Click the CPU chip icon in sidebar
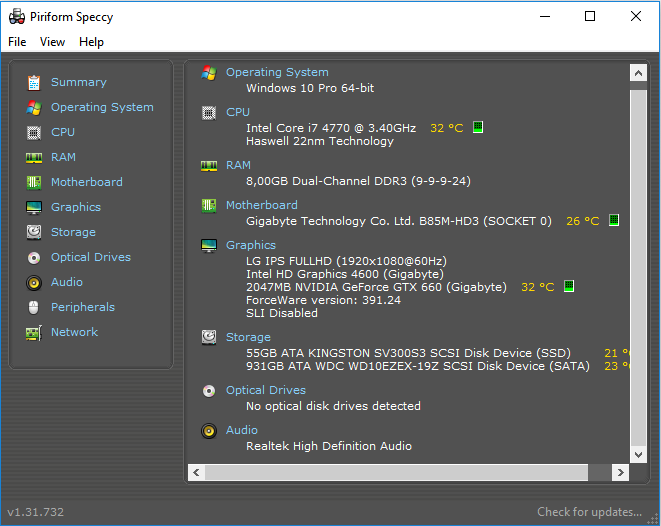This screenshot has width=661, height=526. pos(34,133)
